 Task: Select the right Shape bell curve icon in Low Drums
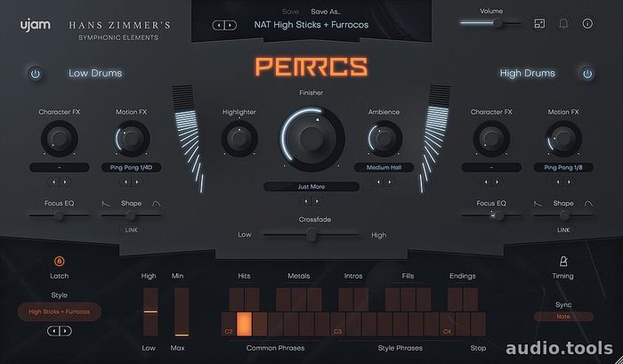[x=156, y=204]
